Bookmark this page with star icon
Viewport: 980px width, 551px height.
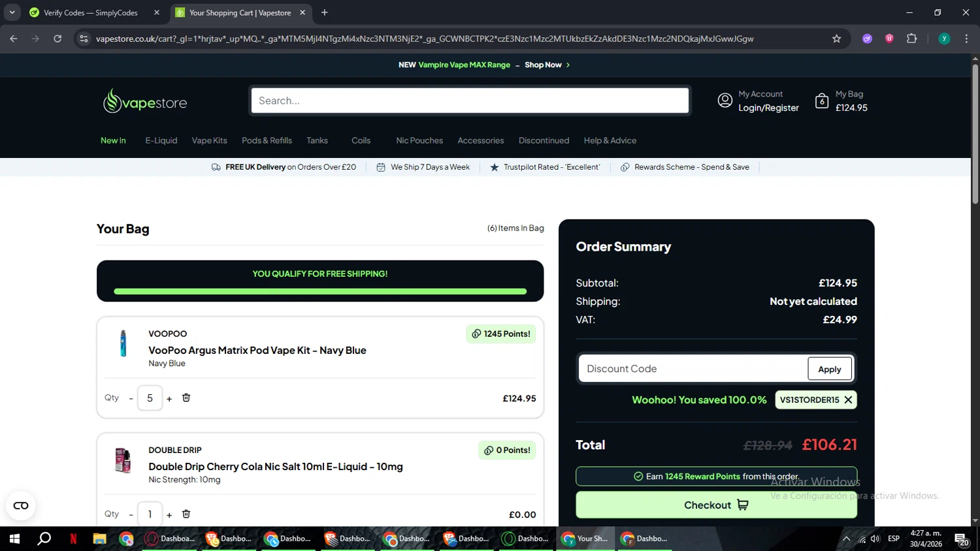[x=836, y=39]
